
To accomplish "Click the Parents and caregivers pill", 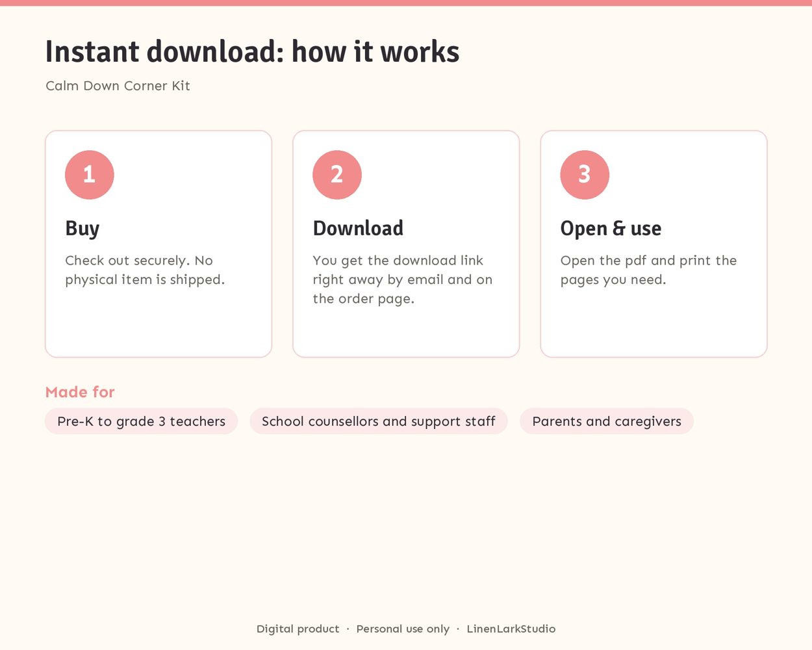I will [607, 421].
